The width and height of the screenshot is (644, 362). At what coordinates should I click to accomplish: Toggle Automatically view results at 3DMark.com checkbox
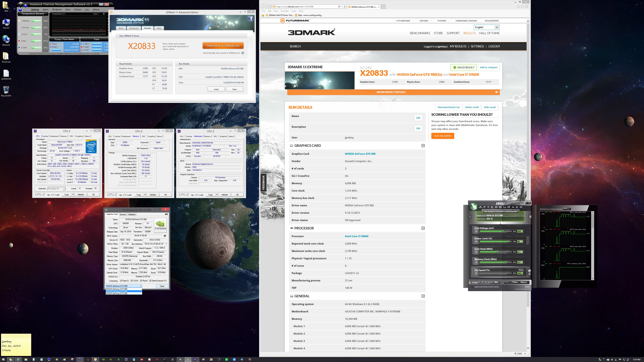coord(243,53)
